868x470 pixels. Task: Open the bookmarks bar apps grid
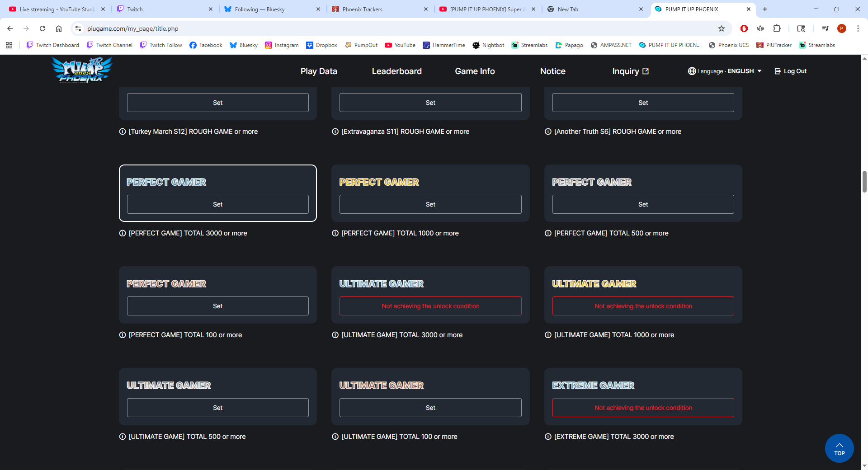tap(9, 45)
